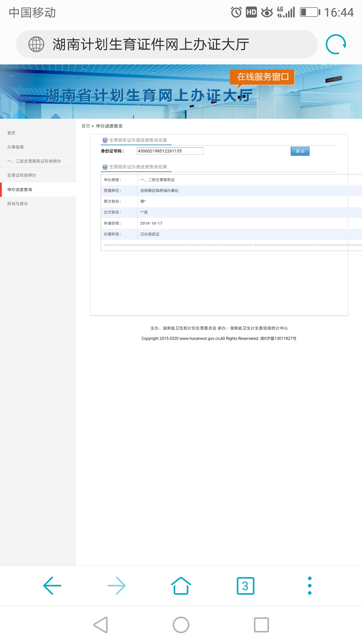Click the 身份证号码 input field
The height and width of the screenshot is (644, 362).
coord(170,151)
